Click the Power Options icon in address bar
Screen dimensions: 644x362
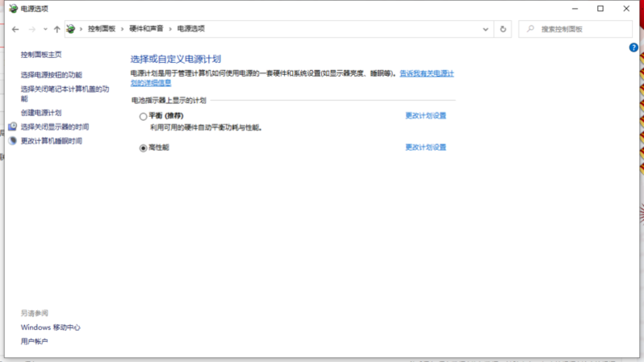[x=72, y=29]
